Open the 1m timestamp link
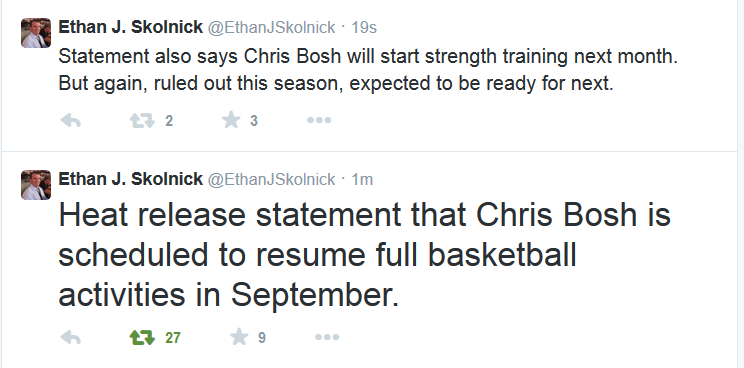 pos(362,179)
